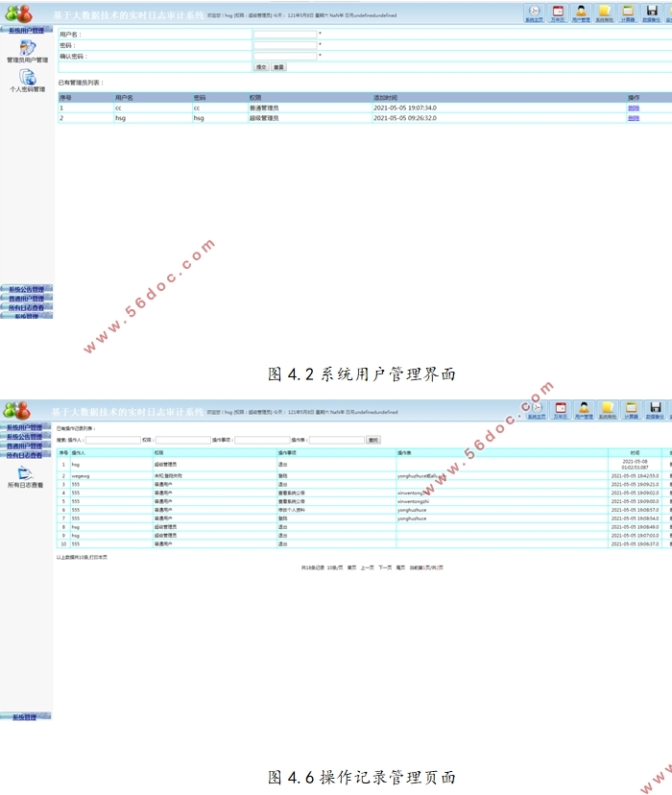Viewport: 672px width, 795px height.
Task: Open 万年历 calendar icon in top toolbar
Action: (x=560, y=12)
